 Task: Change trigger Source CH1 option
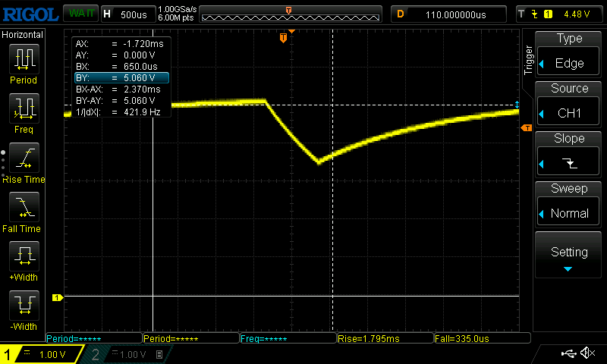pyautogui.click(x=569, y=105)
